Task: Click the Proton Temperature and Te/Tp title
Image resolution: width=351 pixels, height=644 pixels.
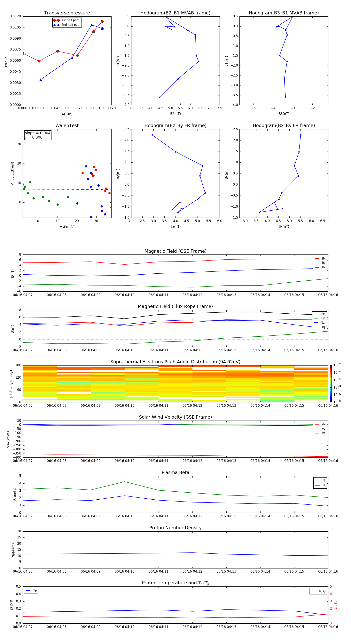Action: (x=175, y=583)
